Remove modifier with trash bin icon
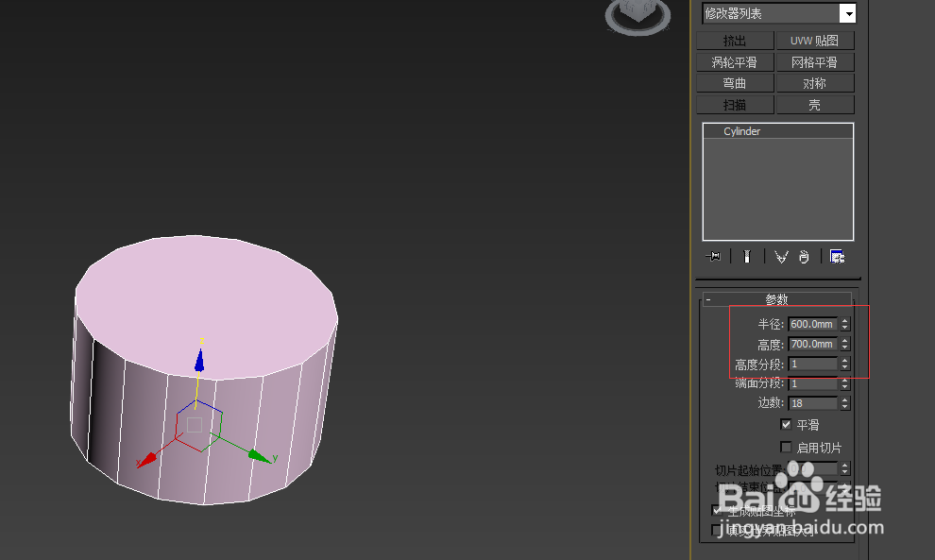The image size is (935, 560). [804, 256]
